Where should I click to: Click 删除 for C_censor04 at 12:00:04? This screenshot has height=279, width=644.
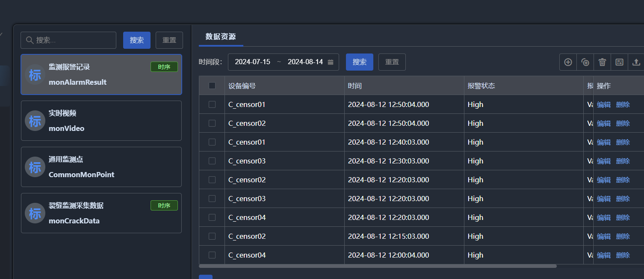tap(623, 255)
